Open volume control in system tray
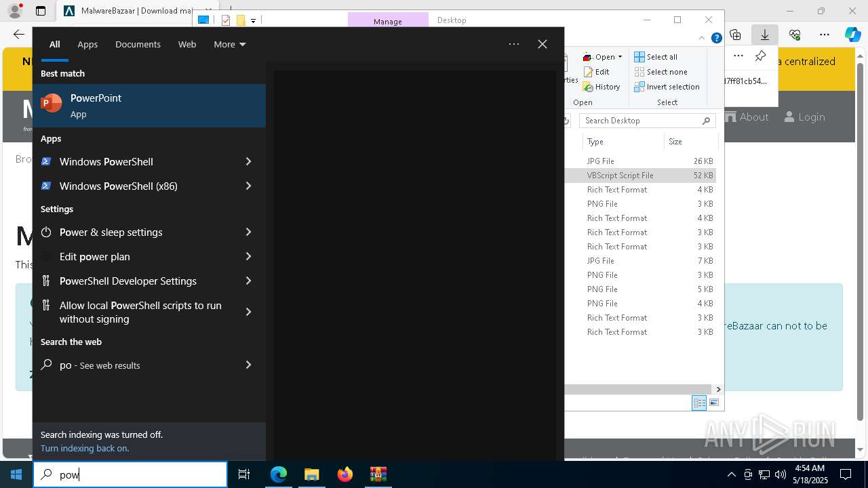868x488 pixels. pos(781,474)
